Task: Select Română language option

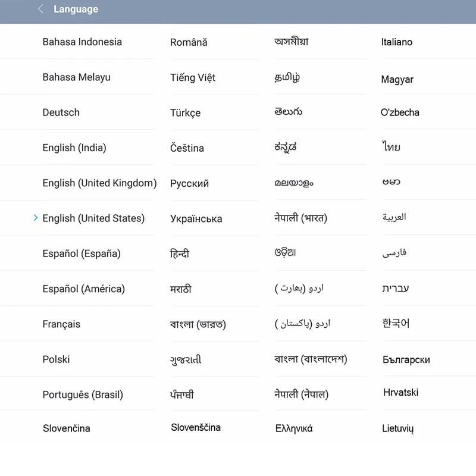Action: (x=189, y=42)
